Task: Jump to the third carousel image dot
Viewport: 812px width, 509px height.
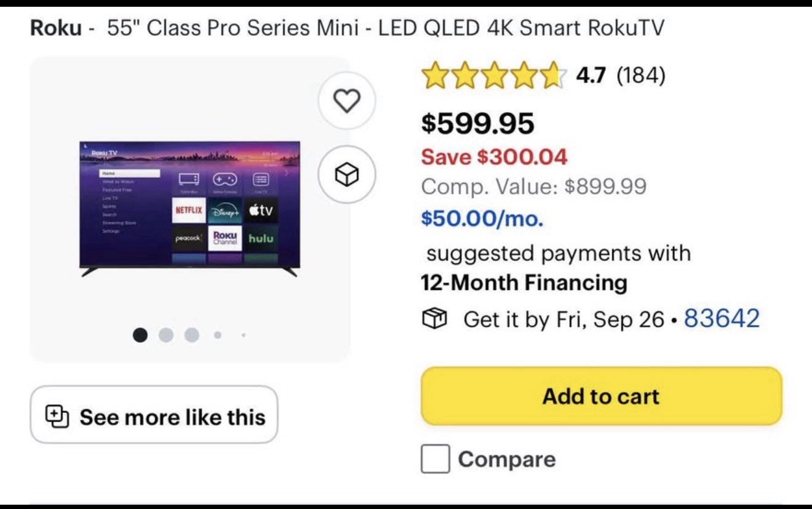Action: point(192,335)
